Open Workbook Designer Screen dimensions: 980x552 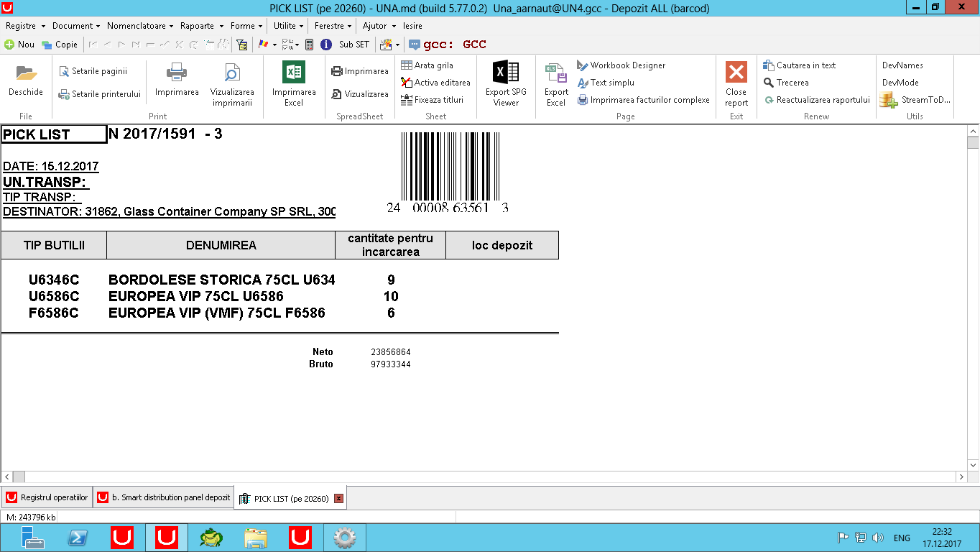click(621, 65)
